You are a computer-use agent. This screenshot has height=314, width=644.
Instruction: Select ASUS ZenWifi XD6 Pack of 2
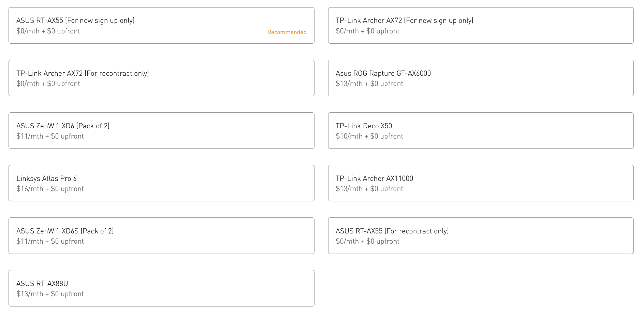[161, 131]
